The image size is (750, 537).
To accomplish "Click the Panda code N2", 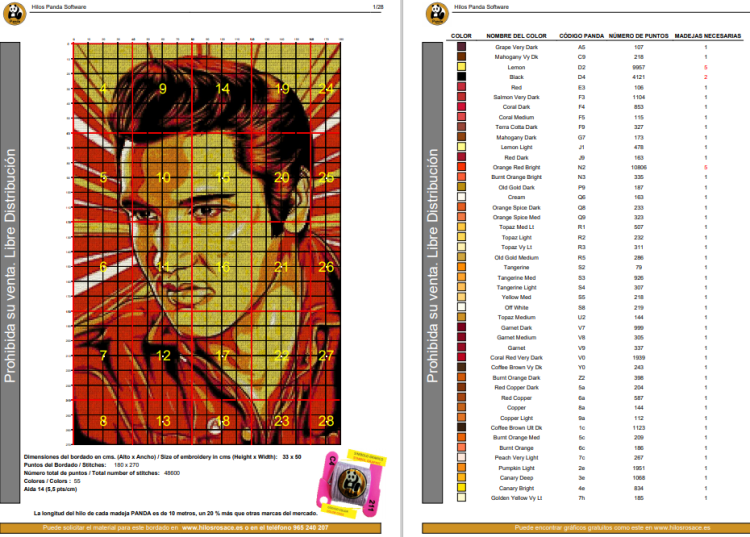I will coord(581,167).
